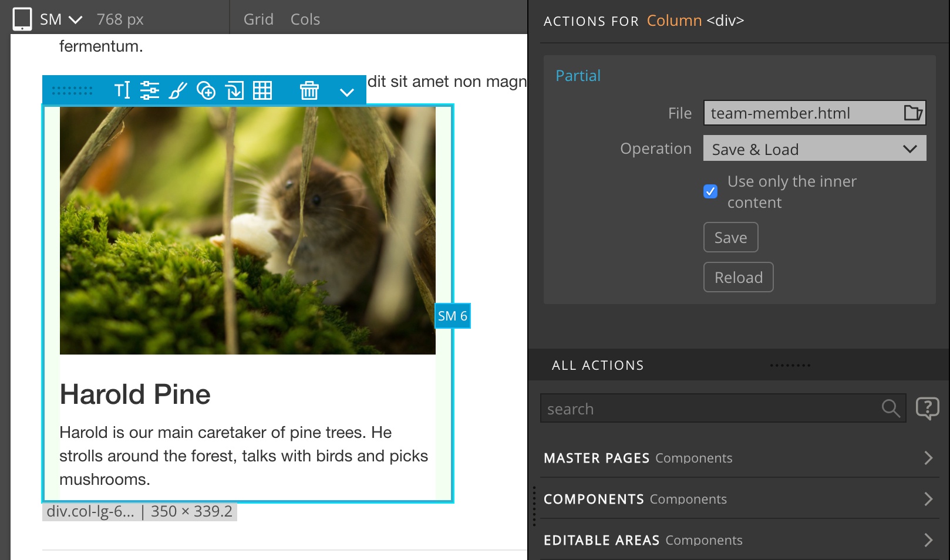Click the actions arrow-in-box icon
The height and width of the screenshot is (560, 950).
click(x=235, y=90)
